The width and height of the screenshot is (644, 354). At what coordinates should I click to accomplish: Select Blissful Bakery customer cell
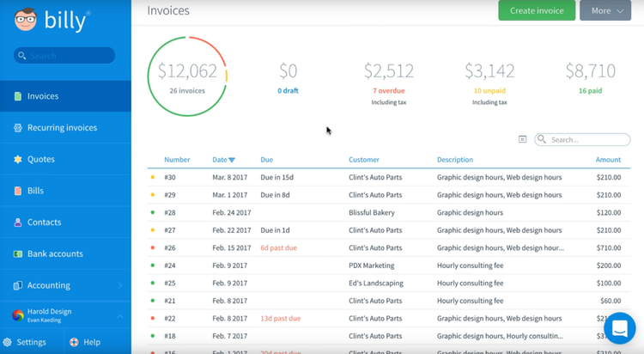tap(372, 212)
